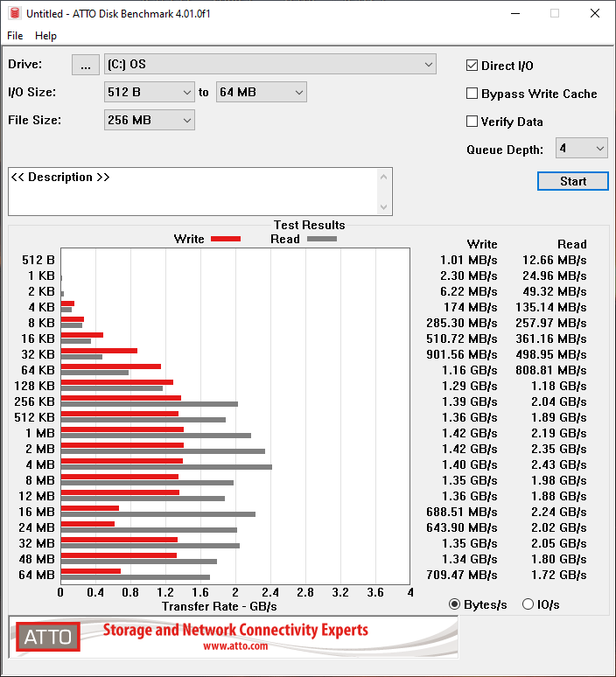Viewport: 616px width, 677px height.
Task: Open the Queue Depth dropdown
Action: pos(582,148)
